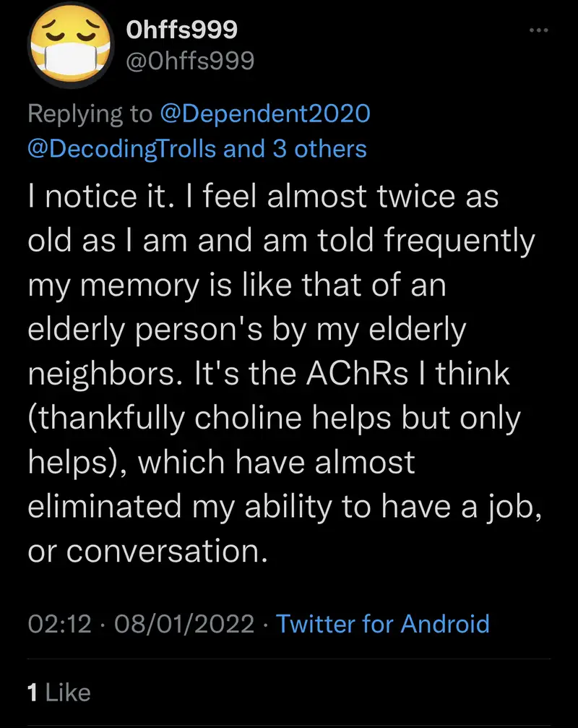Viewport: 578px width, 728px height.
Task: Open the @Dependent2020 mention link
Action: click(265, 114)
